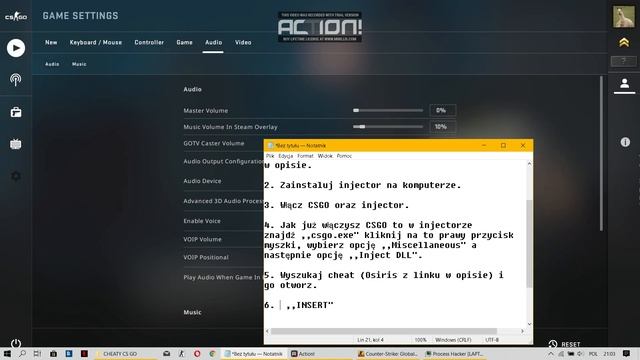The image size is (640, 360).
Task: Click the info circle icon in right sidebar
Action: coord(625,142)
